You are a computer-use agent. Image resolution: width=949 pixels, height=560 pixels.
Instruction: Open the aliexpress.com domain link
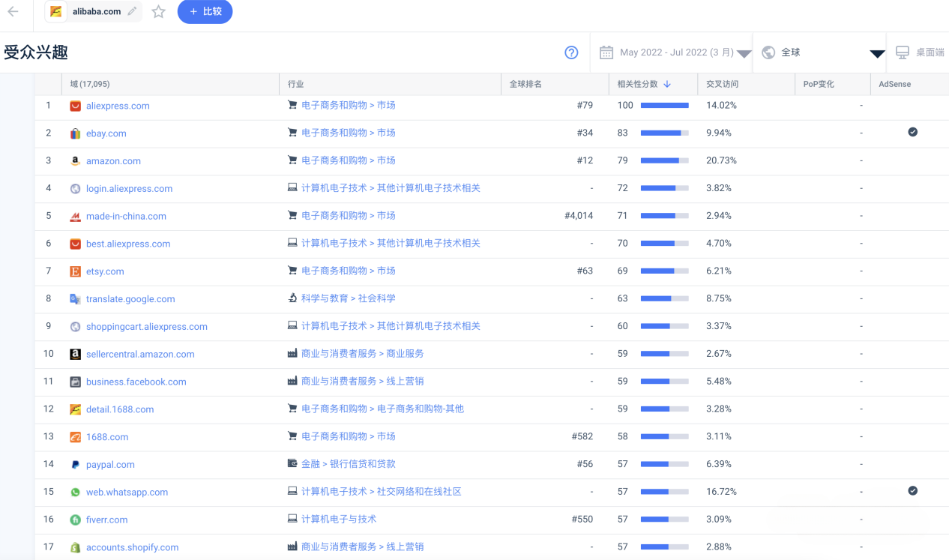pyautogui.click(x=118, y=106)
